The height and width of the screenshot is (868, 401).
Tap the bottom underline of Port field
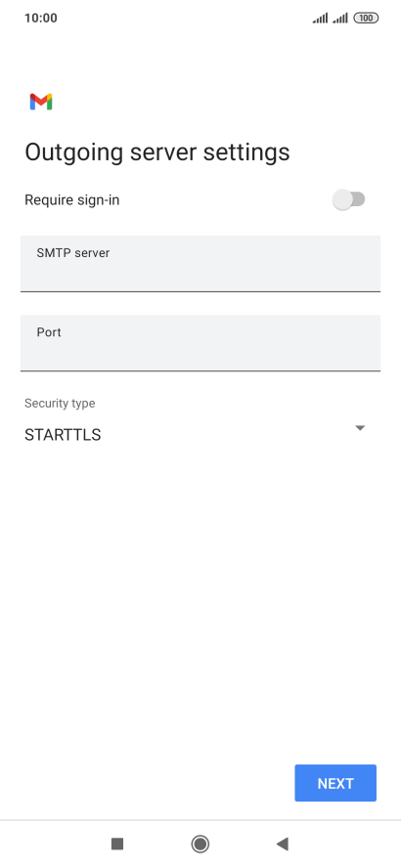point(200,370)
